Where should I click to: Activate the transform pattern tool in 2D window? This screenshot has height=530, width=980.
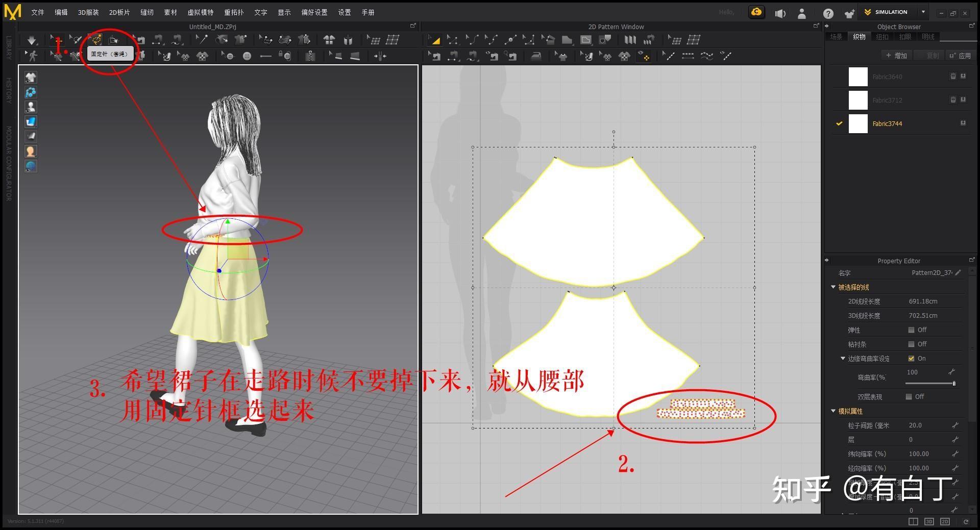[435, 40]
